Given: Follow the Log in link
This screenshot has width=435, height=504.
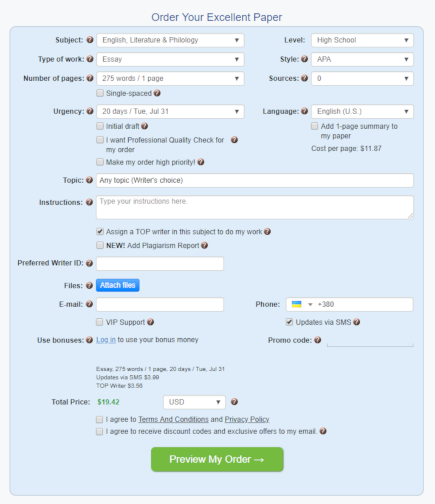Looking at the screenshot, I should [106, 340].
